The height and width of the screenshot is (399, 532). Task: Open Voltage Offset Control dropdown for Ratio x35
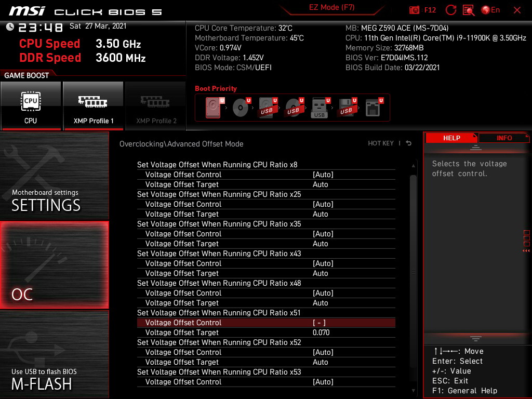[x=266, y=234]
